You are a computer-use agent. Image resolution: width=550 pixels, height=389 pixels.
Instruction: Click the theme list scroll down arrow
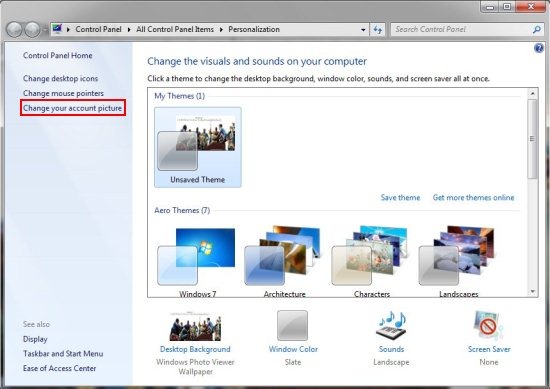[x=532, y=292]
